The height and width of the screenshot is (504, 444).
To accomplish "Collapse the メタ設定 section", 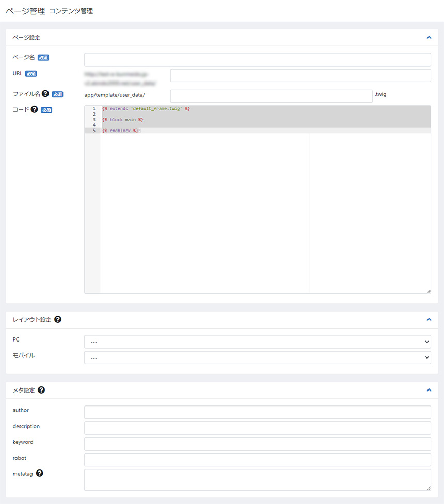I will click(429, 390).
